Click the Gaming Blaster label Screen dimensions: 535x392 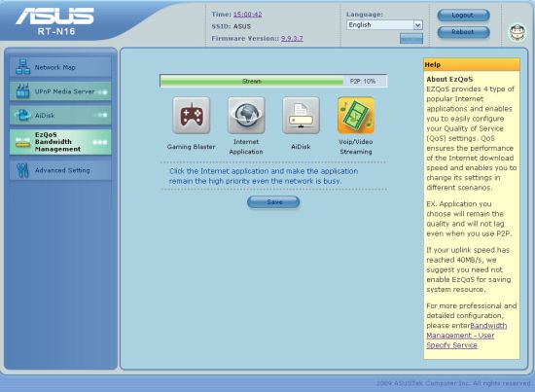point(191,147)
